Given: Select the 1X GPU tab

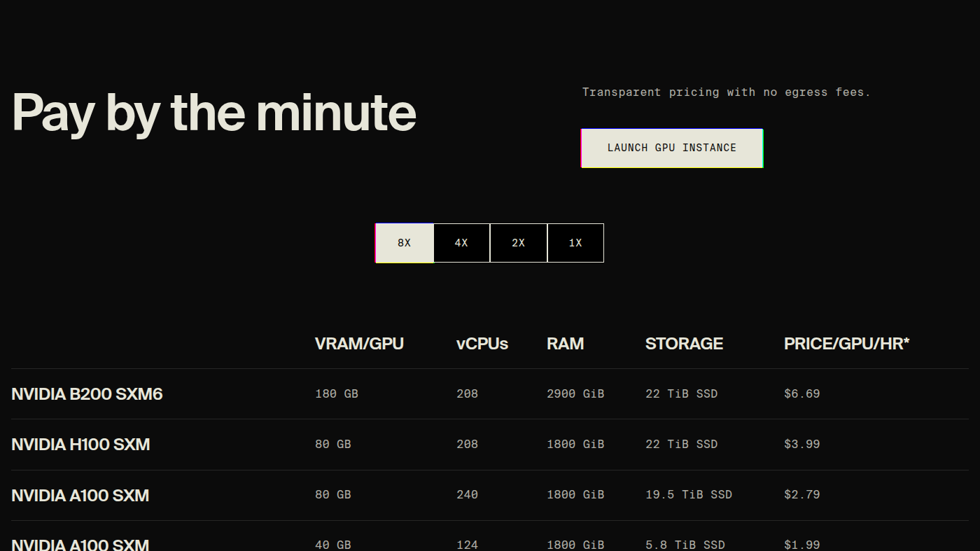Looking at the screenshot, I should 575,243.
